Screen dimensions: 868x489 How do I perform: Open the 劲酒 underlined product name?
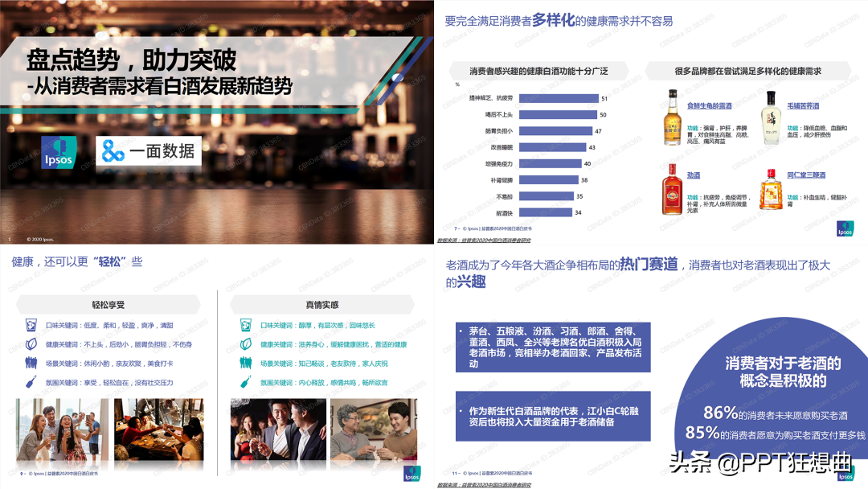point(694,175)
